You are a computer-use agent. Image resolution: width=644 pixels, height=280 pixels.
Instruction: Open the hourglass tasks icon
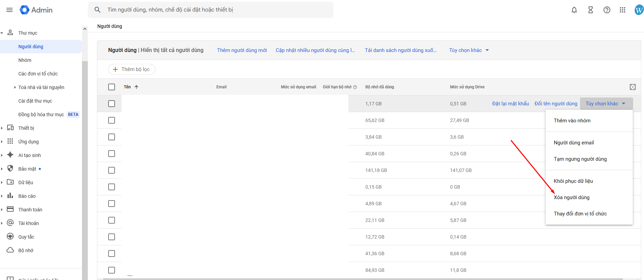pyautogui.click(x=591, y=10)
